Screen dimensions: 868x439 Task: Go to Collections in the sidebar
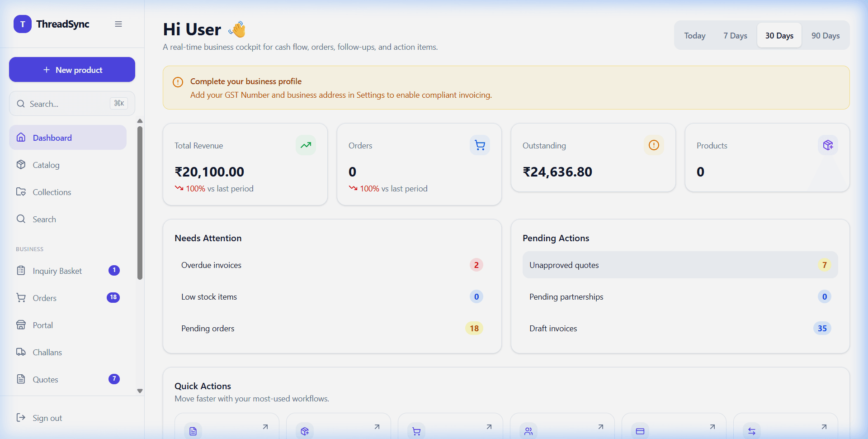68,192
